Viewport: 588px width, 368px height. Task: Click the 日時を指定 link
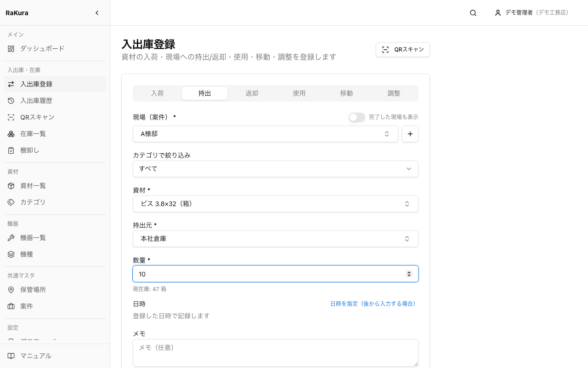[x=373, y=304]
